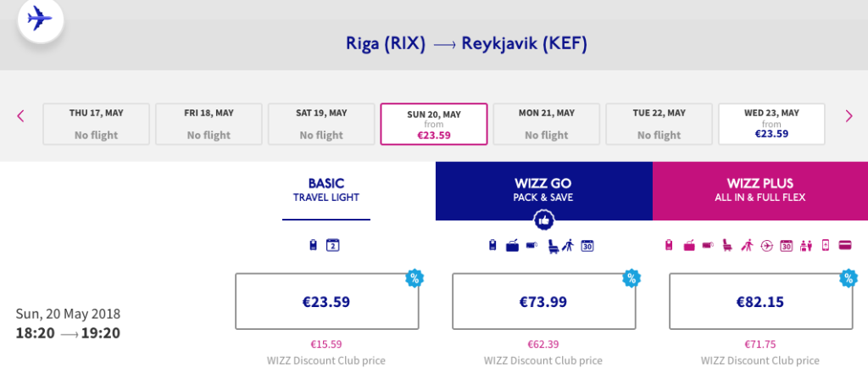Select the BASIC Travel Light tab
This screenshot has height=374, width=868.
pos(326,190)
